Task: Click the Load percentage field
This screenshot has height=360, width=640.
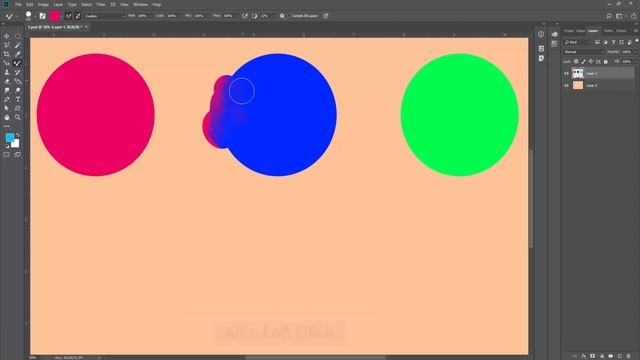Action: [172, 16]
